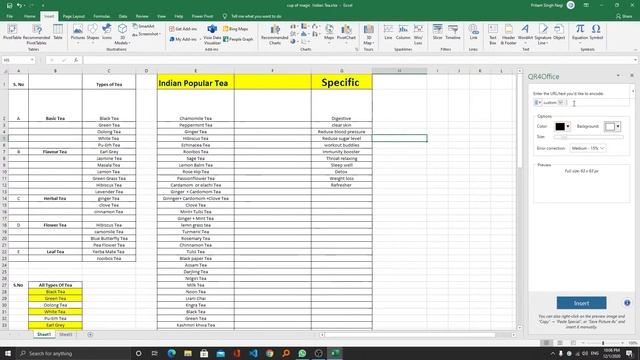The height and width of the screenshot is (360, 640).
Task: Insert a Column sparkline
Action: pyautogui.click(x=403, y=32)
